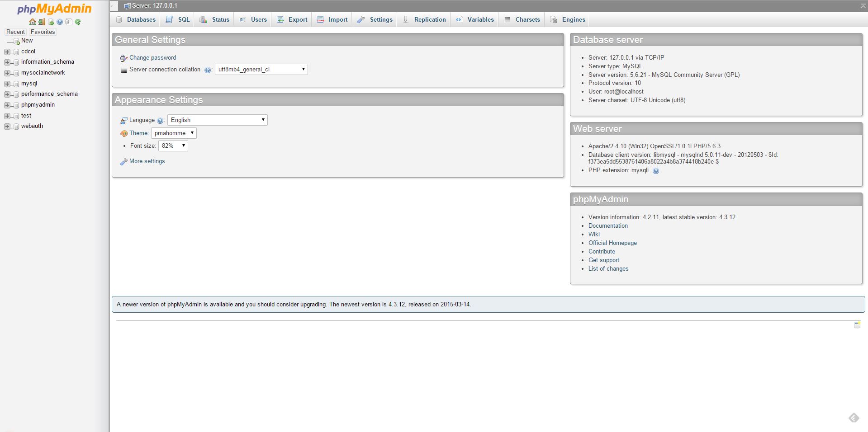Open the List of changes link
Image resolution: width=868 pixels, height=432 pixels.
[x=608, y=268]
